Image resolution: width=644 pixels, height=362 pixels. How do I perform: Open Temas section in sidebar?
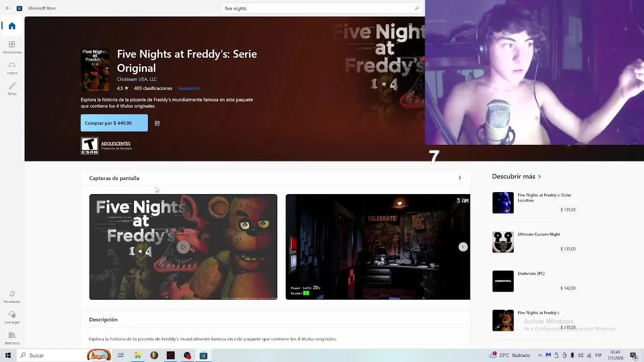(12, 89)
